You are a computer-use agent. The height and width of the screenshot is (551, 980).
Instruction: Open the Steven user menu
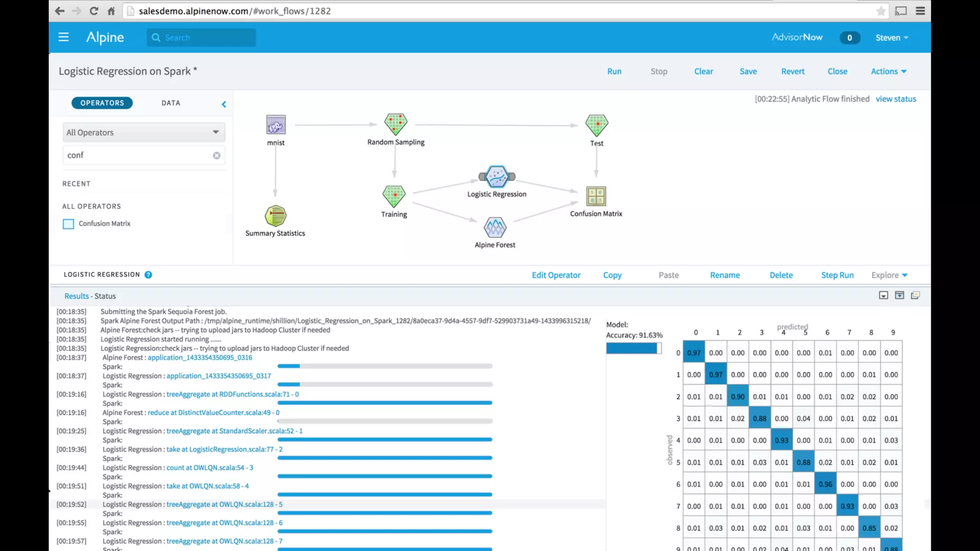(891, 38)
